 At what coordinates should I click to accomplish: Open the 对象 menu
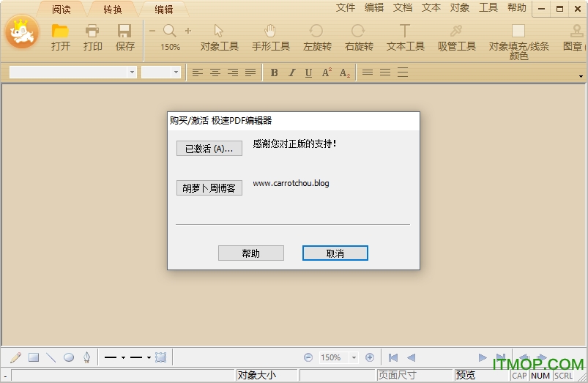tap(459, 7)
